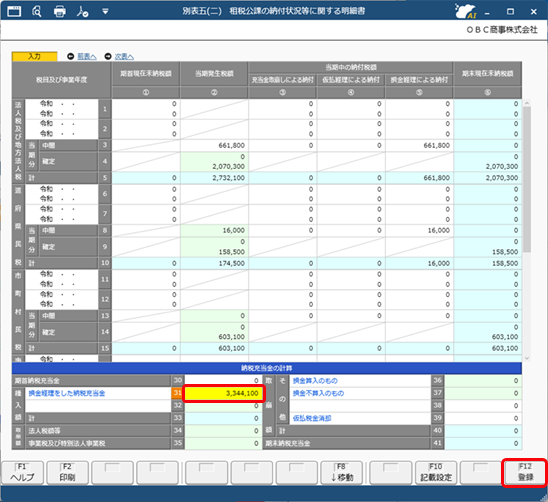Open F10 記載設定 settings button
The width and height of the screenshot is (548, 502).
[x=436, y=473]
